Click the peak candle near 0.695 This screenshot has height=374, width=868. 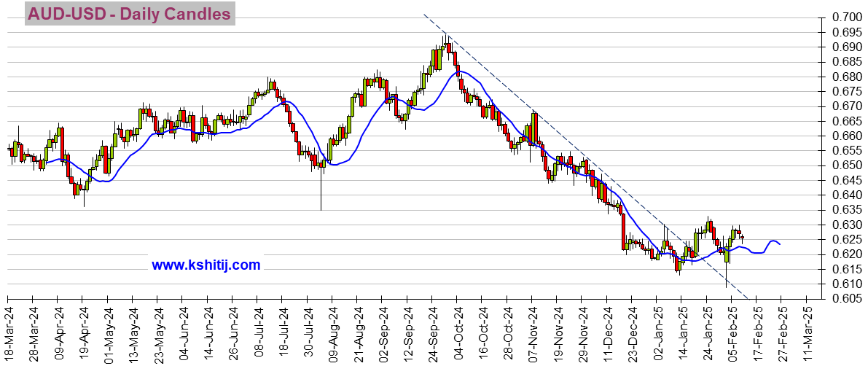(x=444, y=44)
